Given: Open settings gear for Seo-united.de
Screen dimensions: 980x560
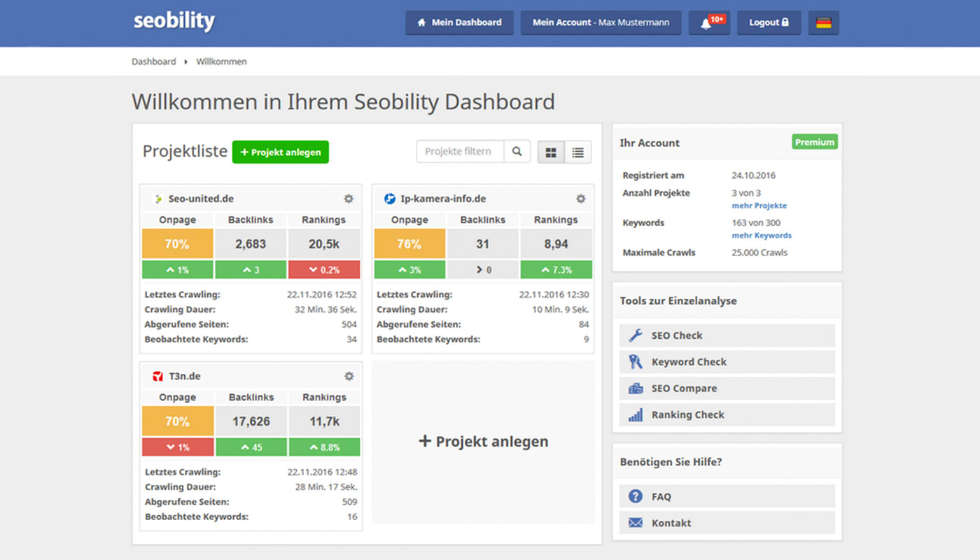Looking at the screenshot, I should (x=349, y=199).
